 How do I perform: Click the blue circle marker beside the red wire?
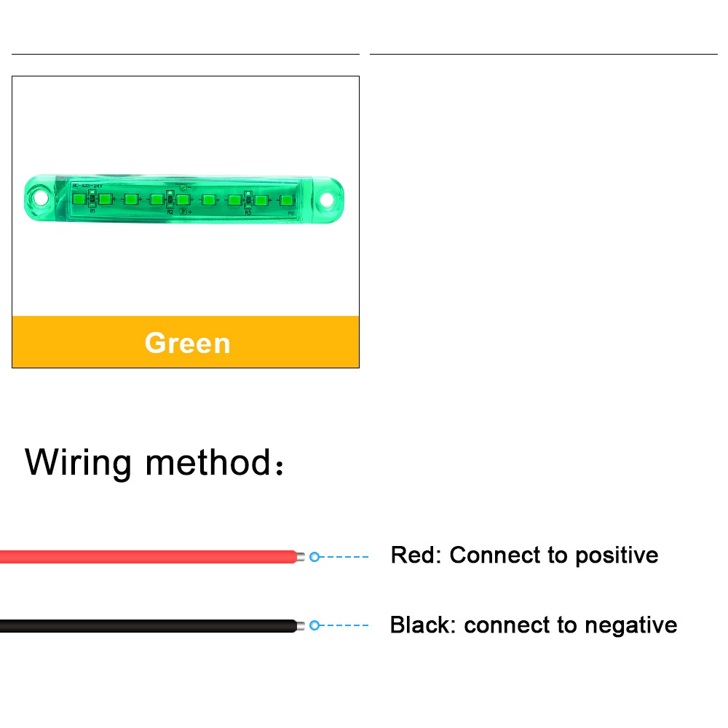pyautogui.click(x=314, y=557)
